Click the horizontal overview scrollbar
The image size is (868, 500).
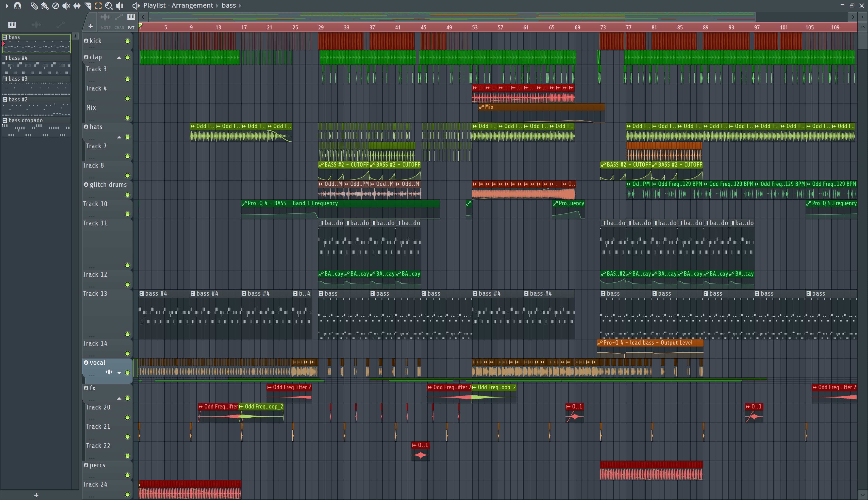(x=452, y=16)
